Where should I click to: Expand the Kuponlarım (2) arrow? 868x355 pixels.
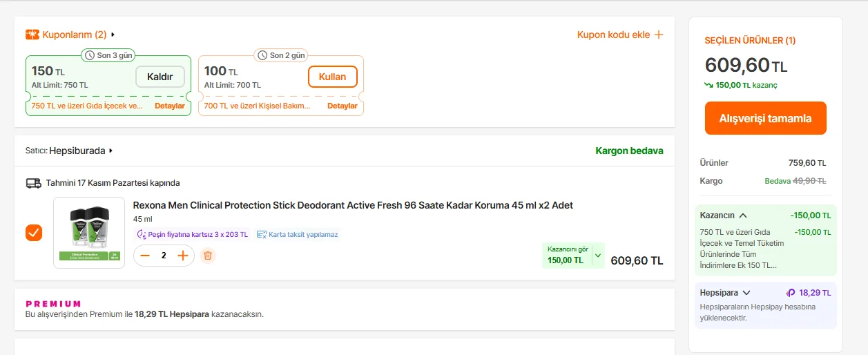pyautogui.click(x=113, y=35)
